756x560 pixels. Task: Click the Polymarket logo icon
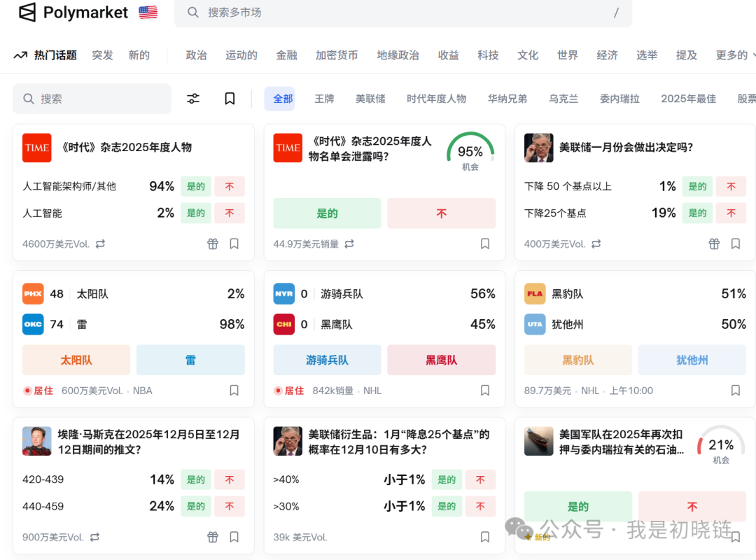(27, 12)
